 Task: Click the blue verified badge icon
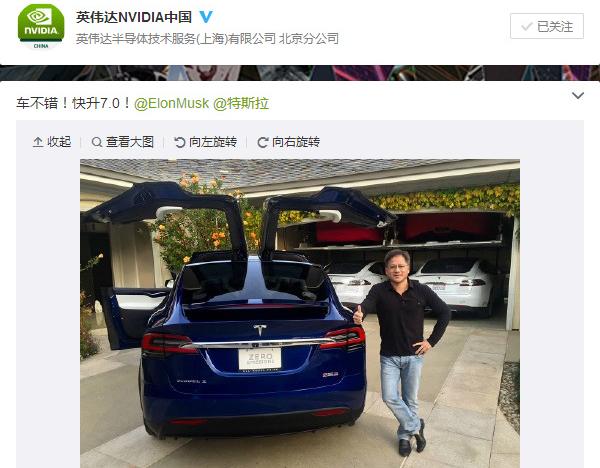tap(206, 17)
